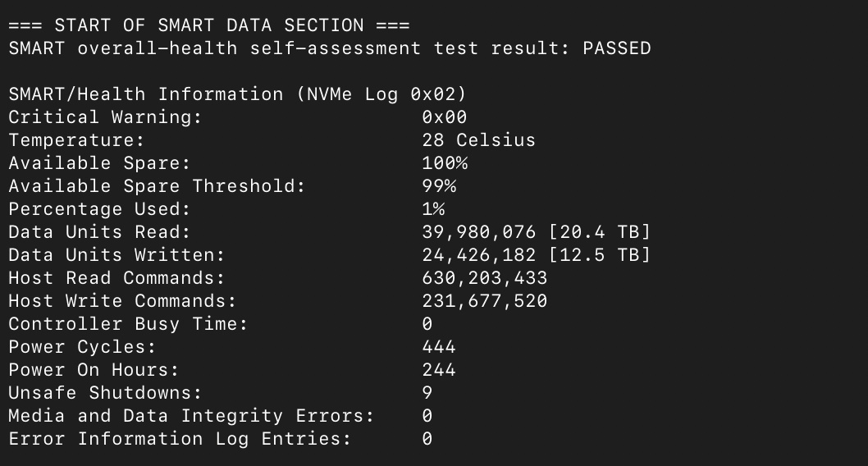Click the Percentage Used value 1%
This screenshot has height=466, width=868.
click(x=433, y=209)
